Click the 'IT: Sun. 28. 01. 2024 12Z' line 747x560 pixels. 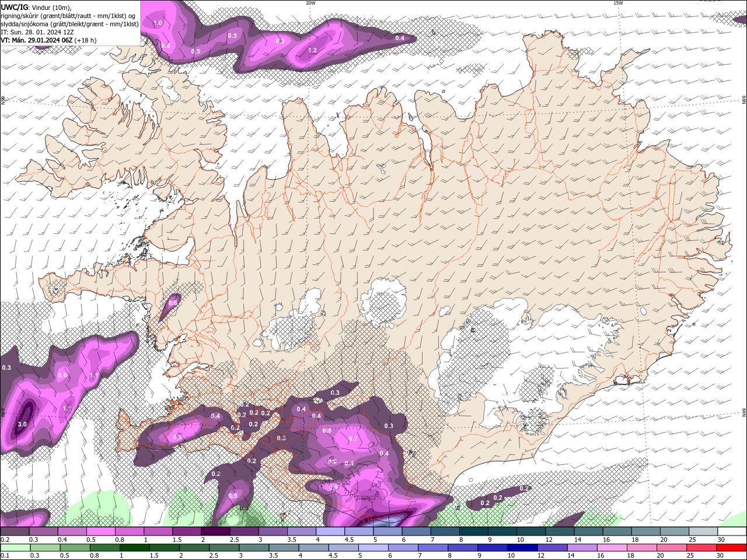(x=37, y=32)
